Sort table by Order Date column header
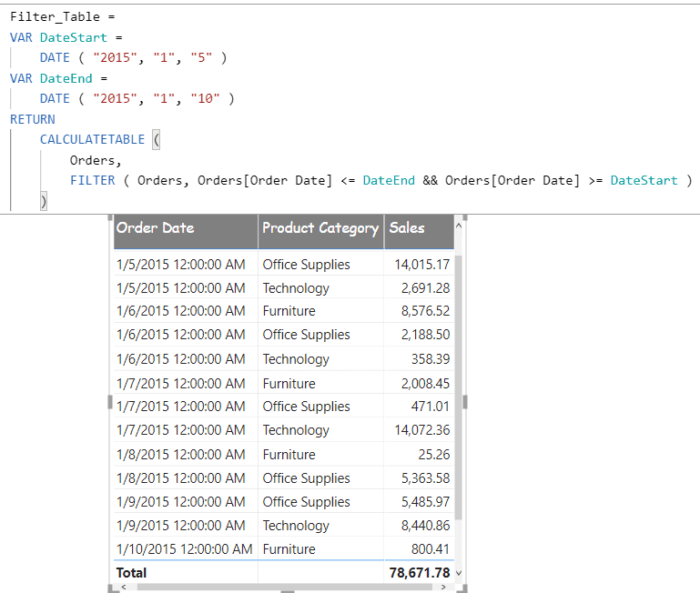Image resolution: width=700 pixels, height=593 pixels. coord(186,232)
